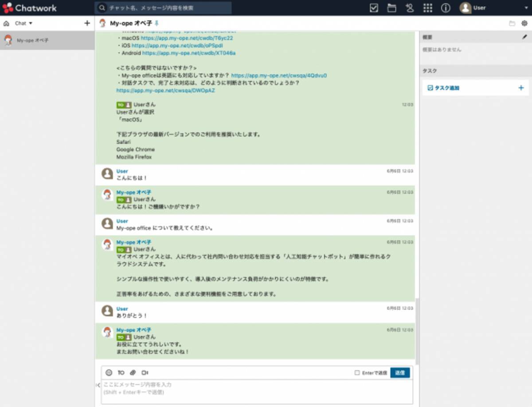This screenshot has height=407, width=532.
Task: Enable the Enterで送信 checkbox
Action: [x=357, y=373]
